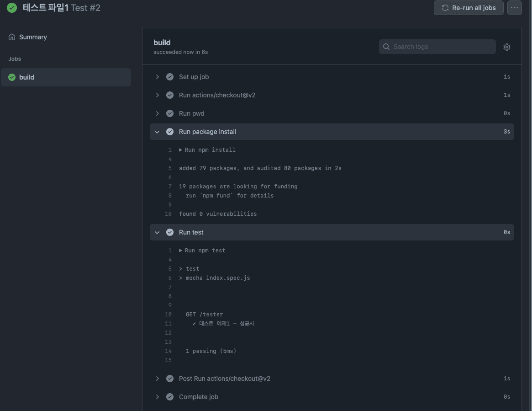Click log line '> mocha index.spec.js'
This screenshot has height=411, width=532.
(215, 278)
